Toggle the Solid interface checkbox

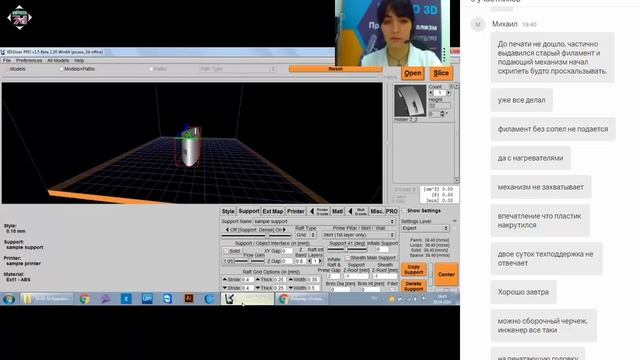(x=226, y=251)
